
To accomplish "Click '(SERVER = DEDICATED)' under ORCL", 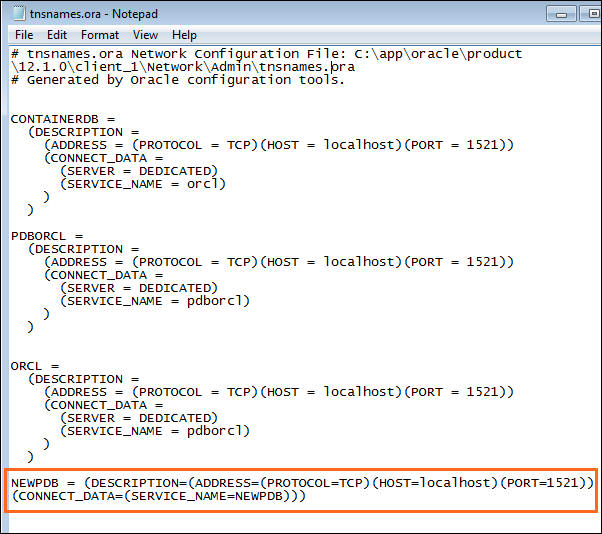I will click(x=139, y=418).
